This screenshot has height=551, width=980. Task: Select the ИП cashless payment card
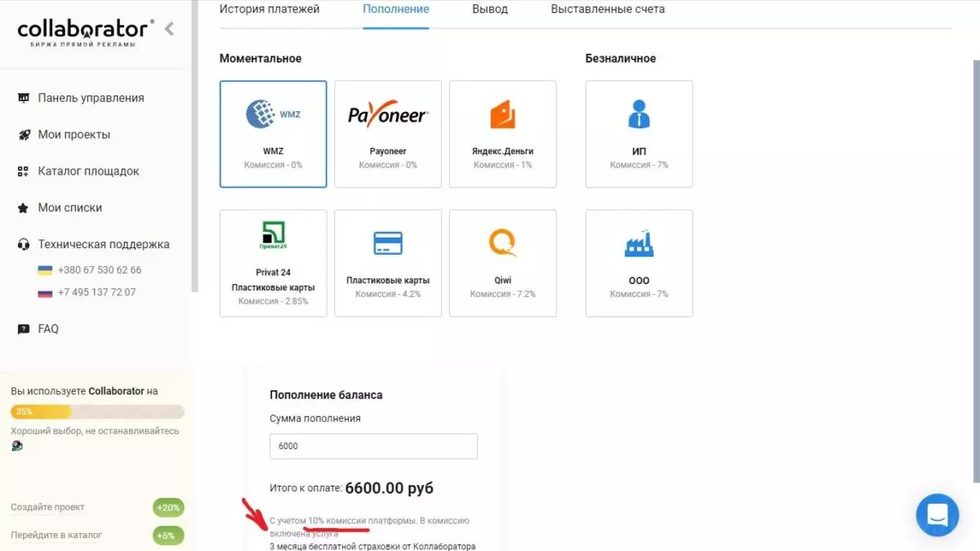click(x=639, y=134)
